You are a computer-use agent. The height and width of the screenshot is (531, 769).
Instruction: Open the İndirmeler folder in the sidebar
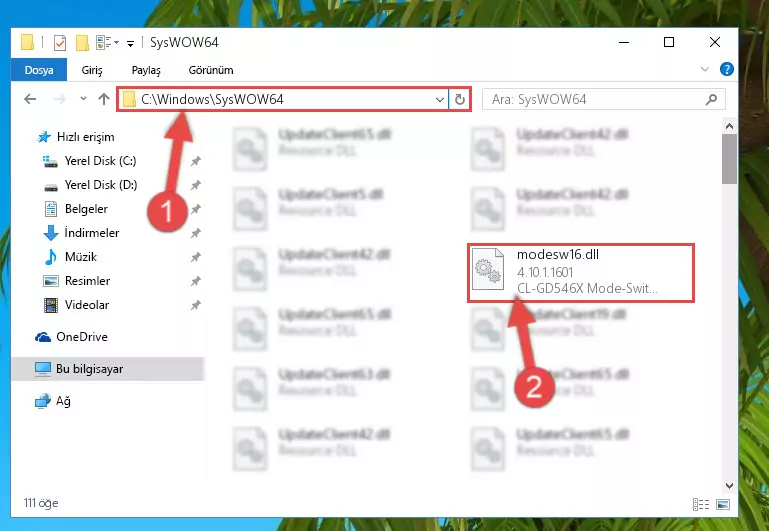92,233
